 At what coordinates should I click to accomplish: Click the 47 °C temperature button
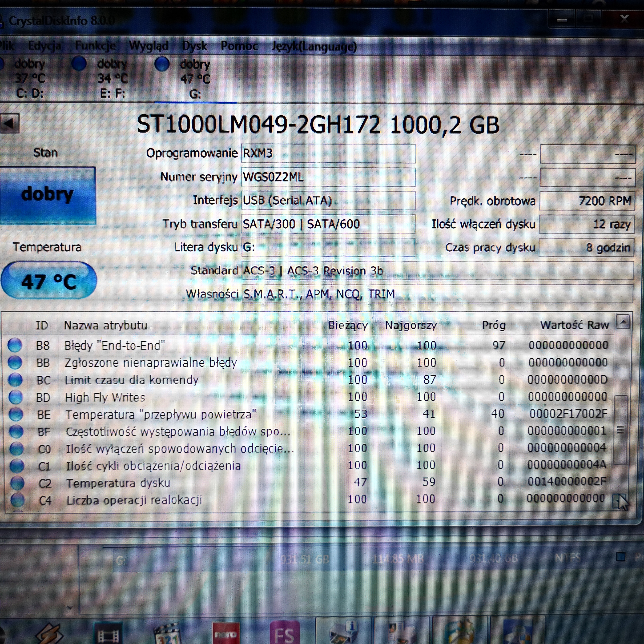click(x=49, y=280)
